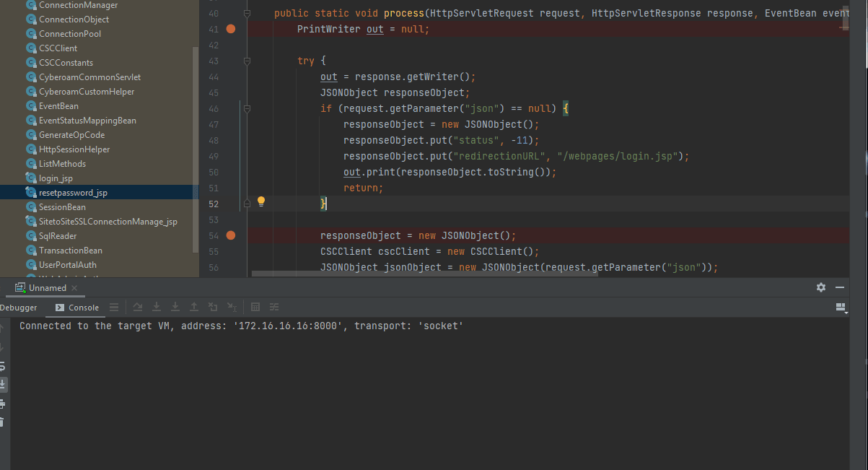Click the Run to Cursor icon

tap(231, 307)
